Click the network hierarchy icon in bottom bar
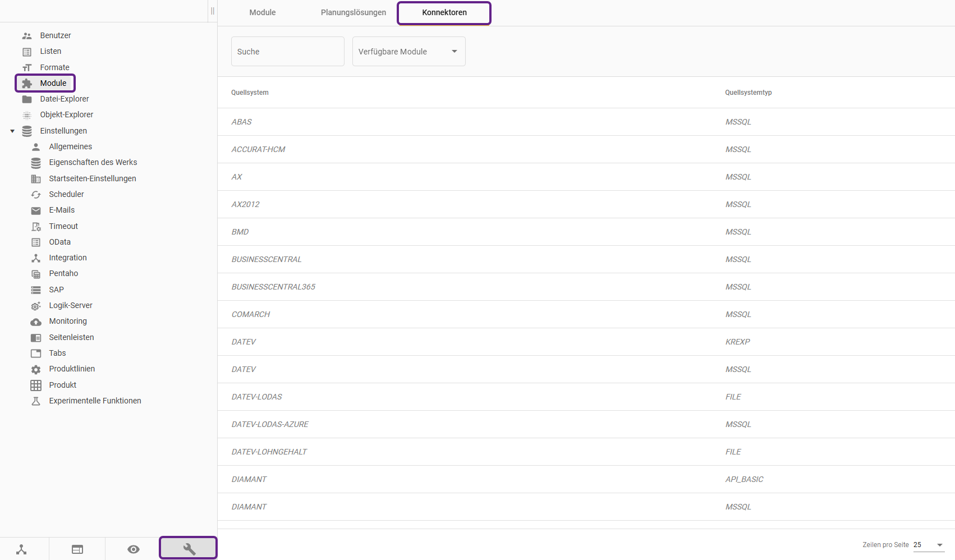 [x=21, y=549]
